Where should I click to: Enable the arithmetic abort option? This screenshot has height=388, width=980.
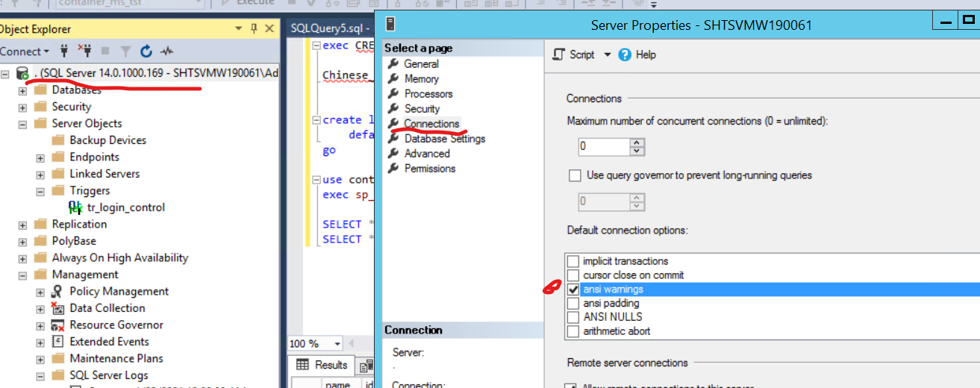pos(573,331)
